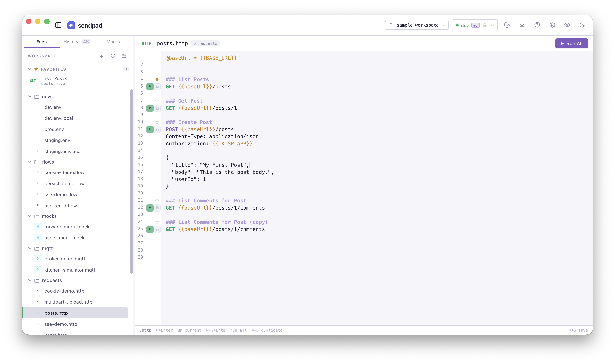Click the +7 variables badge
This screenshot has width=615, height=364.
tap(475, 25)
